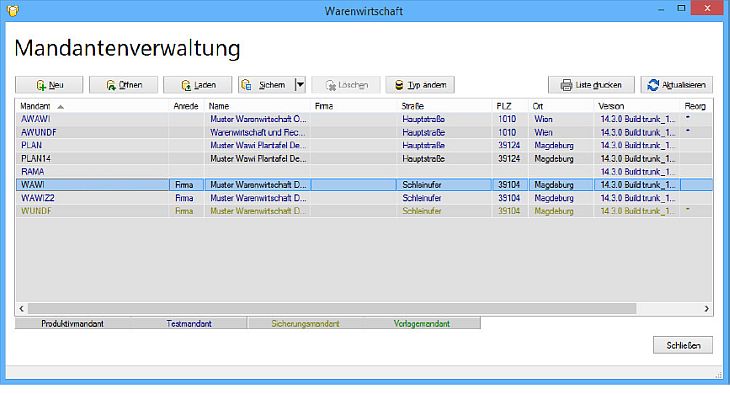The image size is (730, 394).
Task: Sort by the Firma column header
Action: pyautogui.click(x=324, y=106)
